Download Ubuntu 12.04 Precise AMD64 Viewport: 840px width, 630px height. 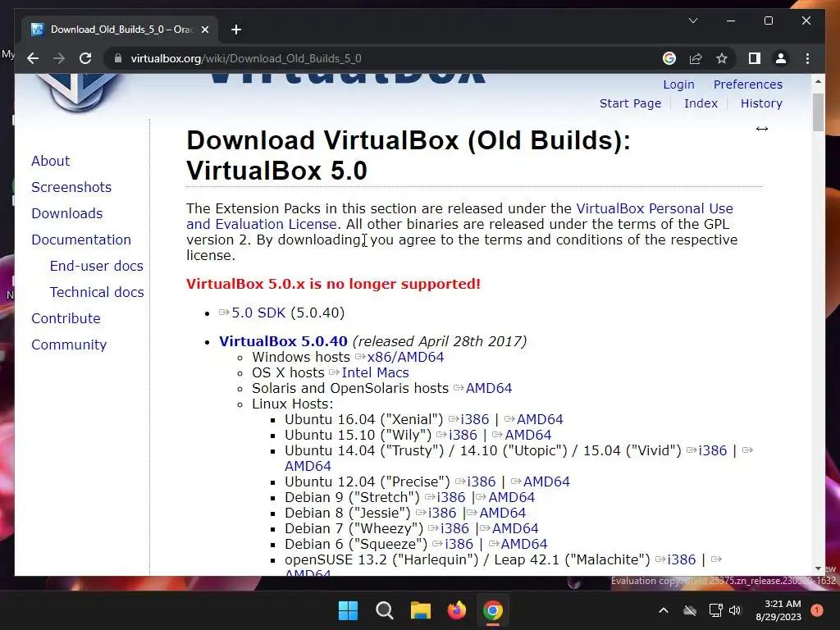(546, 481)
